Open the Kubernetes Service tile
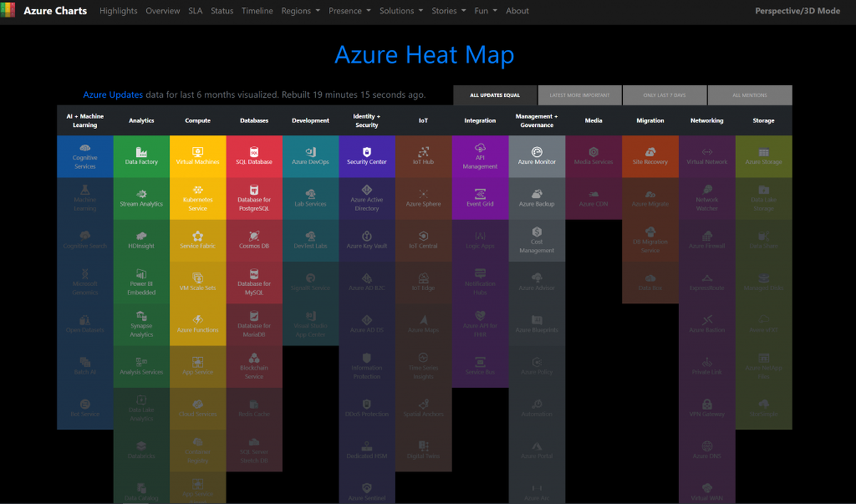 tap(198, 198)
